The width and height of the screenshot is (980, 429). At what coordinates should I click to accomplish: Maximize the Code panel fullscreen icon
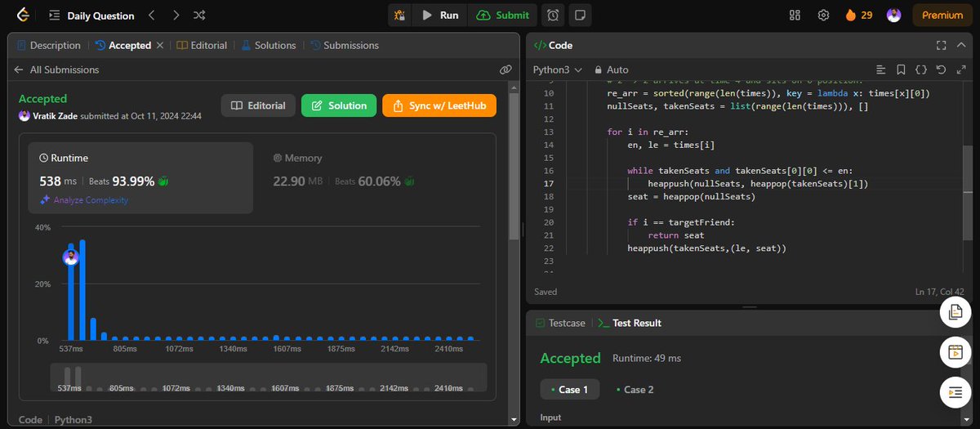click(x=941, y=46)
